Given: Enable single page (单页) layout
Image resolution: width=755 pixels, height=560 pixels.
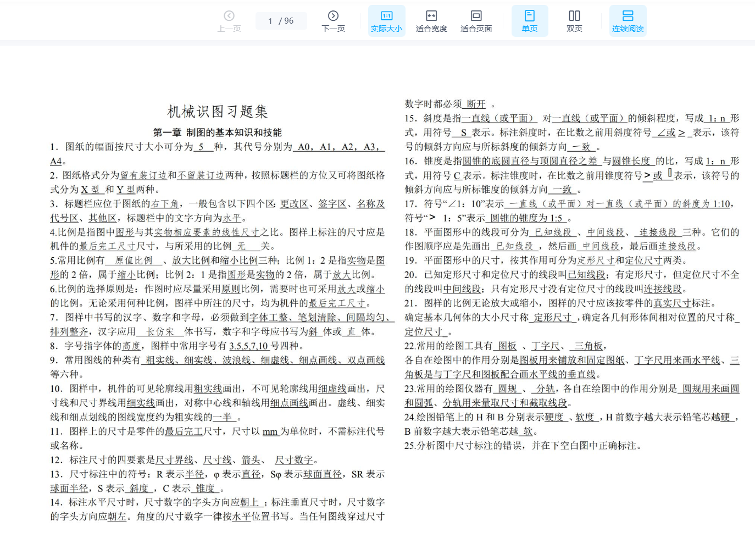Looking at the screenshot, I should click(x=530, y=21).
